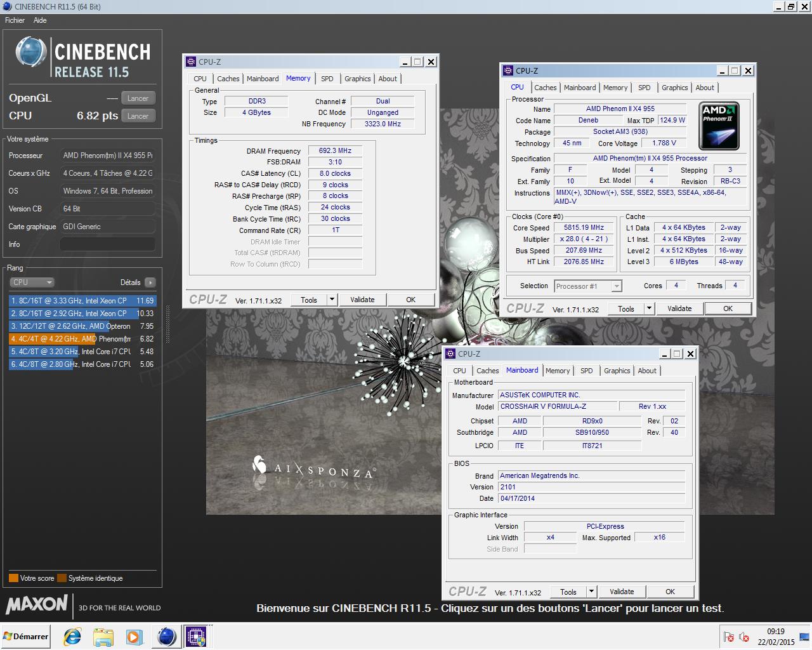Screen dimensions: 812x650
Task: Click Tools button in Memory CPU-Z window
Action: [309, 300]
